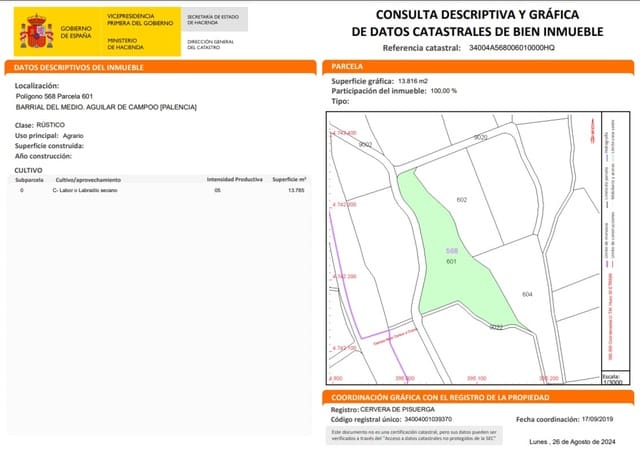Click 'SECRETARÍA DE ESTADO DE HACIENDA' box

click(214, 20)
